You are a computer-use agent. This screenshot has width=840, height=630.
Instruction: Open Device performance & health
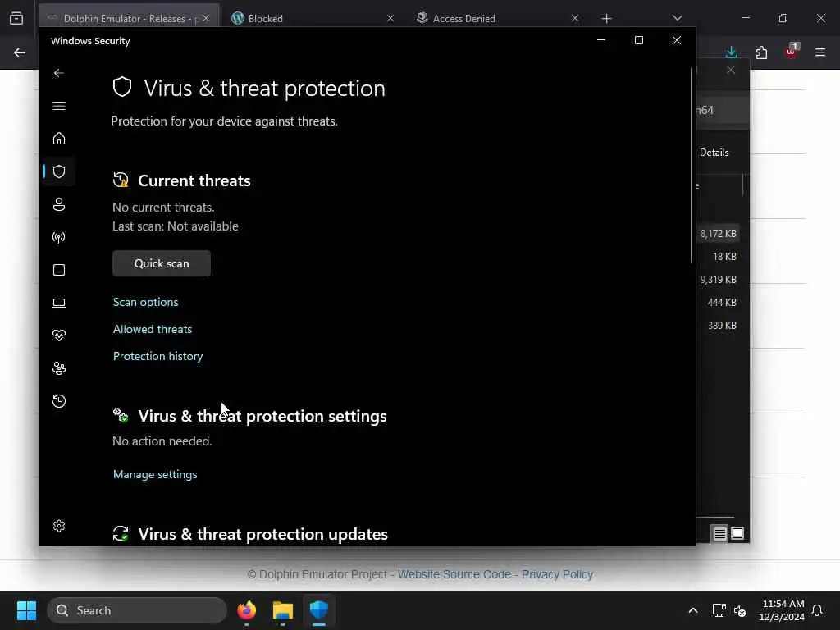59,336
